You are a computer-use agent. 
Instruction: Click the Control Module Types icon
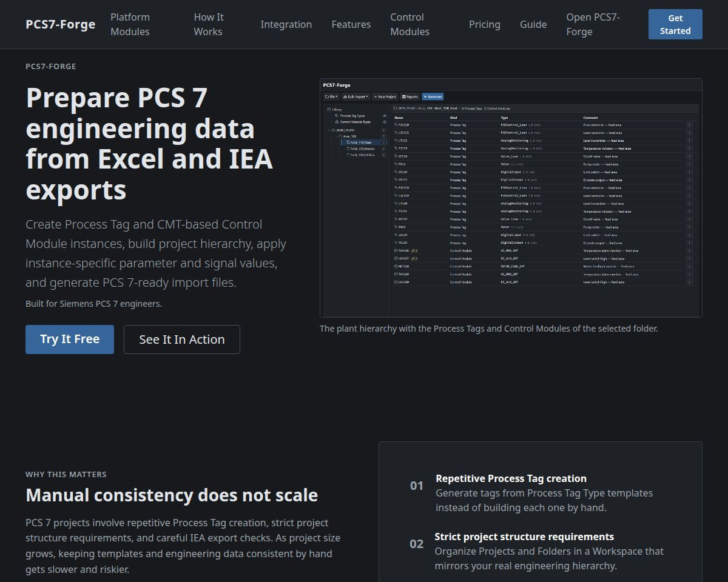(x=337, y=122)
